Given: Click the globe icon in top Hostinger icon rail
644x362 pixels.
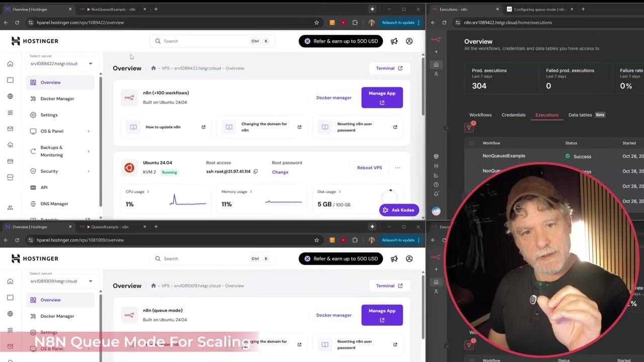Looking at the screenshot, I should (x=10, y=97).
